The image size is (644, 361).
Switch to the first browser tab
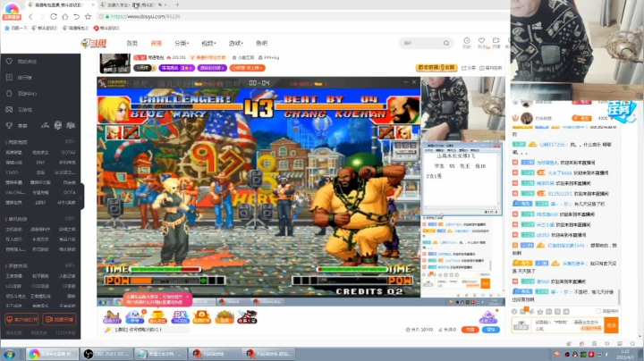point(60,5)
